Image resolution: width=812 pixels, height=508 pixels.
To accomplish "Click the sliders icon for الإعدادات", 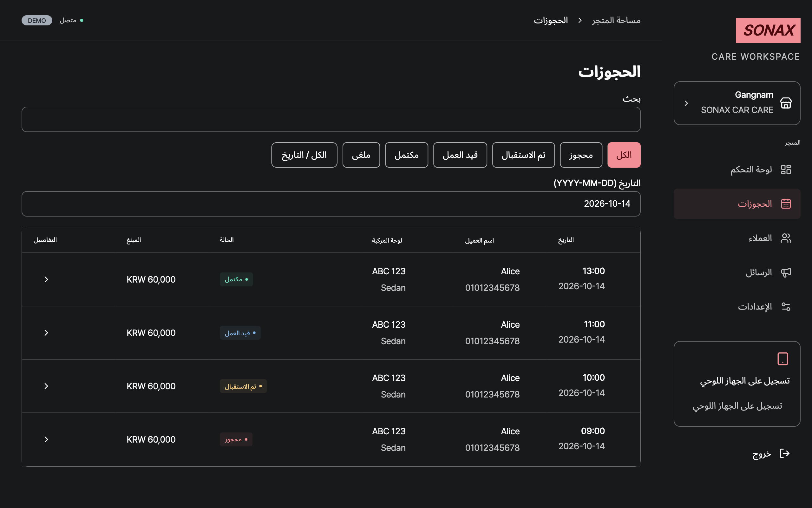I will (786, 307).
